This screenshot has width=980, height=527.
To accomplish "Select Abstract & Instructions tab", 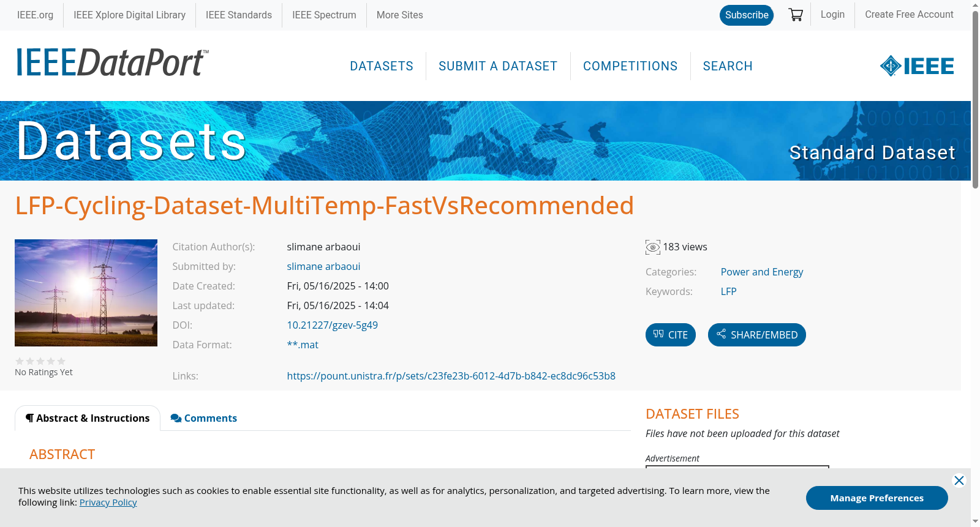I will 88,418.
